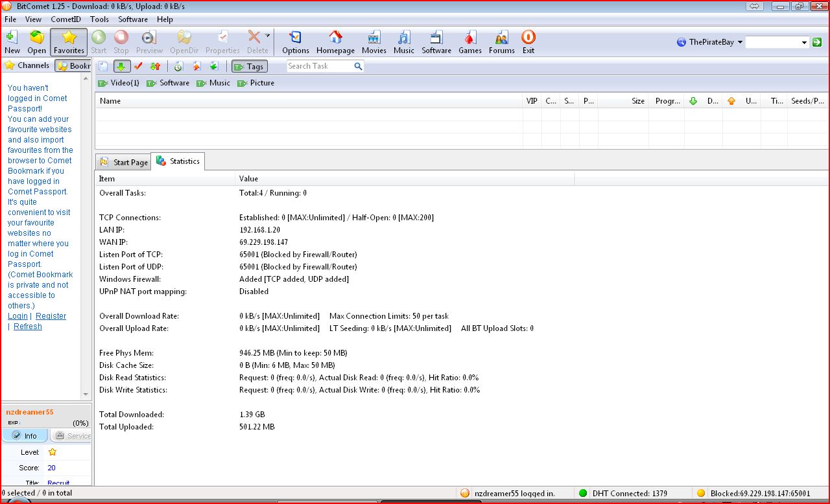Click the red X Delete icon
Image resolution: width=830 pixels, height=504 pixels.
(x=254, y=38)
